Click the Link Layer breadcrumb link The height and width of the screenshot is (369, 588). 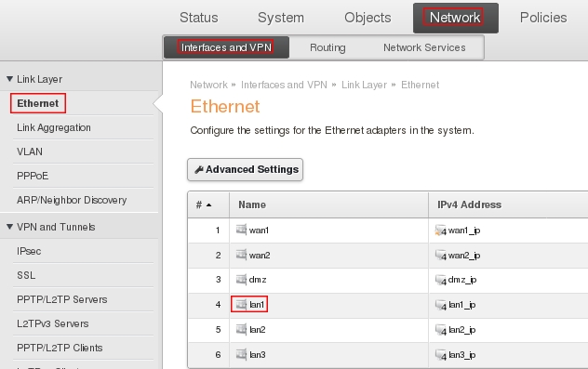coord(364,85)
